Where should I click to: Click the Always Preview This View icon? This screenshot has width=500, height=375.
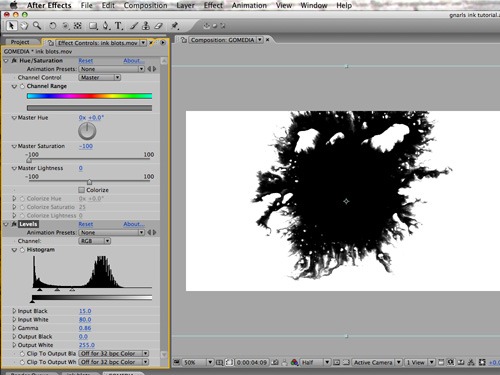point(176,362)
